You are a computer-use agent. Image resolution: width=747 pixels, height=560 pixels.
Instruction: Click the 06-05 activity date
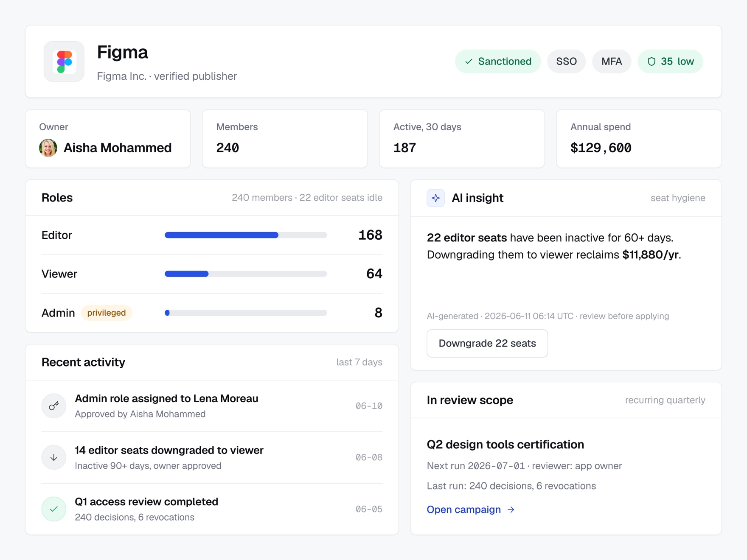369,509
